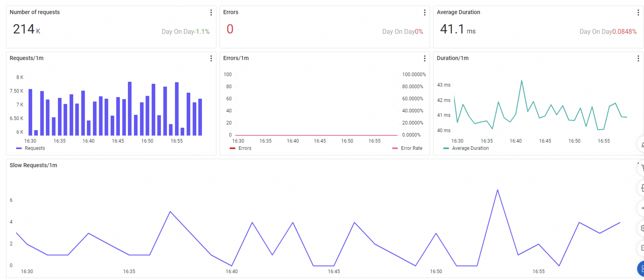Click the red 0 errors value
The height and width of the screenshot is (280, 644).
pos(230,29)
